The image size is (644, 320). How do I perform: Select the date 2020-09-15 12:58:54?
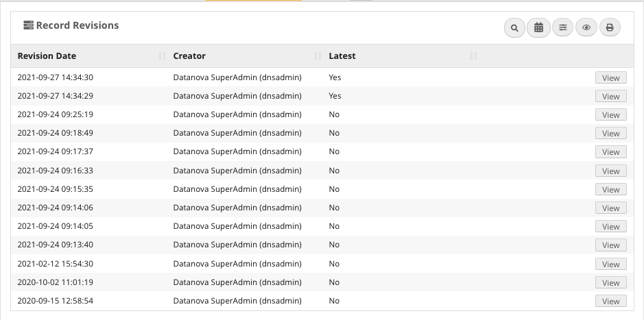pos(55,301)
